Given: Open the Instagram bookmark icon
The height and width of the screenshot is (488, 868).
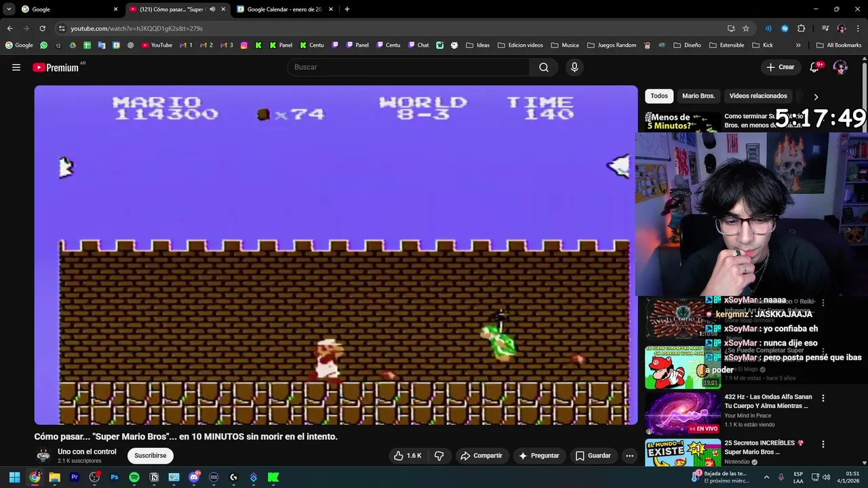Looking at the screenshot, I should pyautogui.click(x=244, y=45).
